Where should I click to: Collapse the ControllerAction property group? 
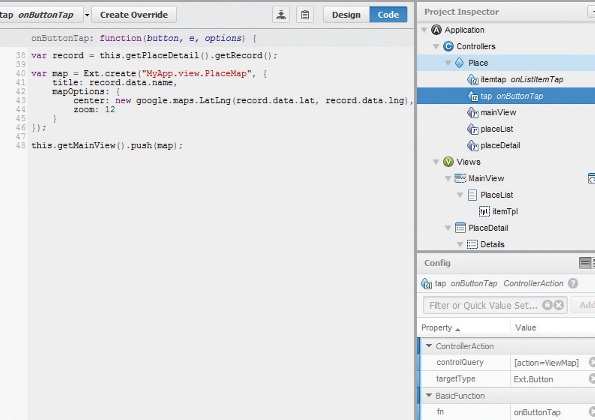(x=429, y=346)
